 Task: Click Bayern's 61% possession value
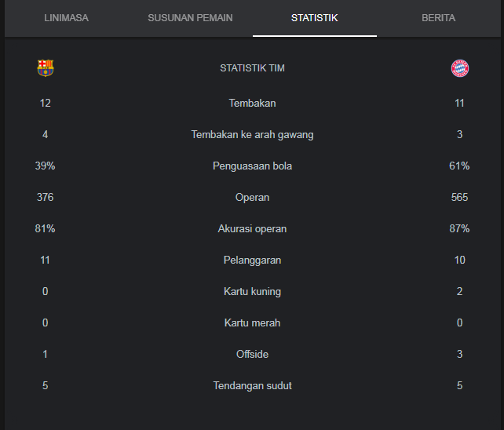[459, 166]
